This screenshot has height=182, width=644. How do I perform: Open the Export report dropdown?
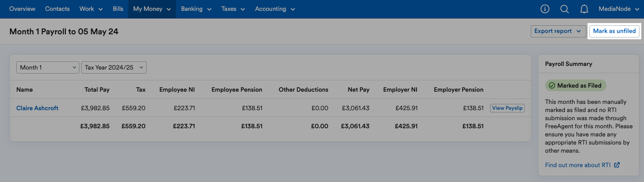click(x=558, y=31)
